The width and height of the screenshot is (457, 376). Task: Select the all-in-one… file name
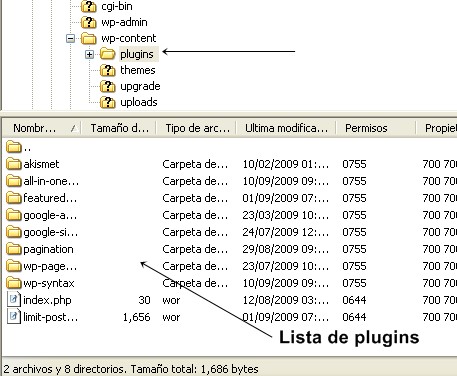click(x=51, y=181)
